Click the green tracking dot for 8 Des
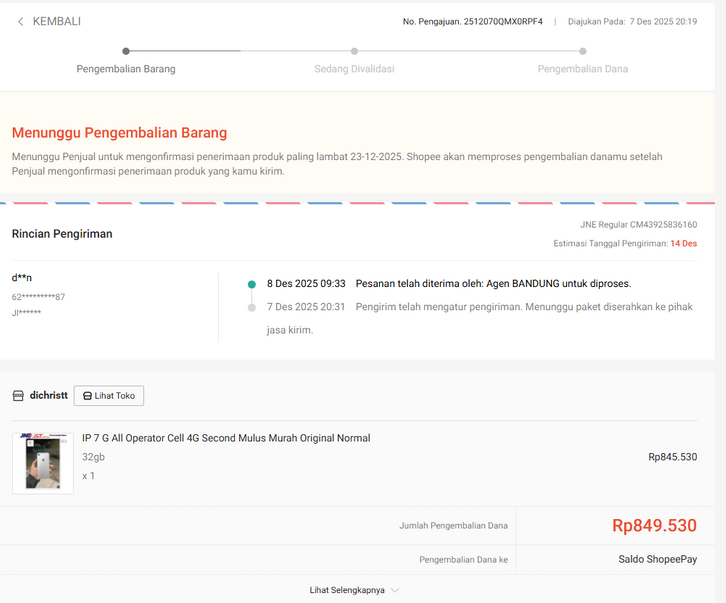The width and height of the screenshot is (726, 603). (252, 284)
